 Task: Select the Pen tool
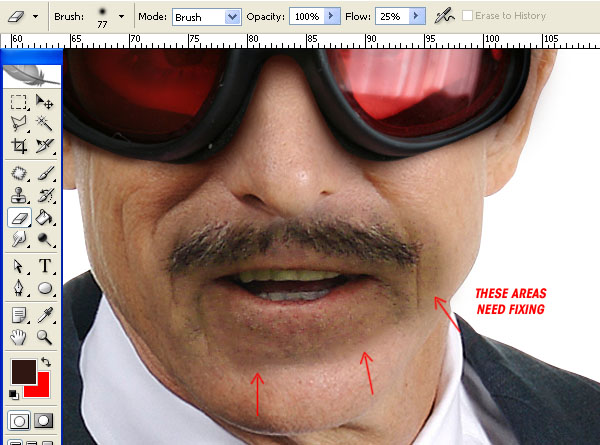pos(19,288)
